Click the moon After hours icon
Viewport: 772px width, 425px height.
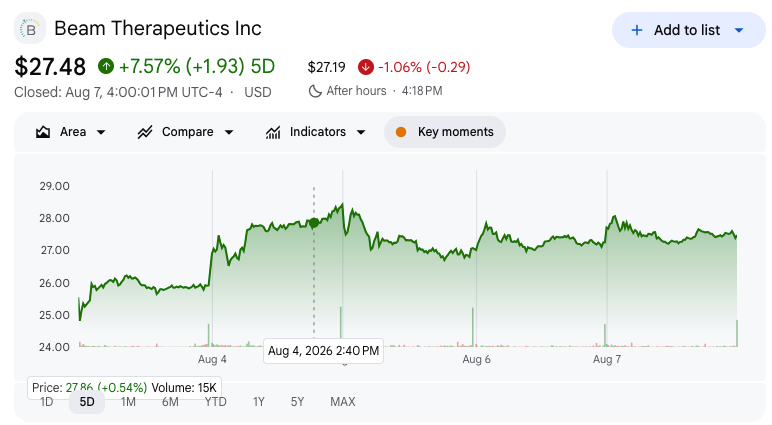[315, 91]
